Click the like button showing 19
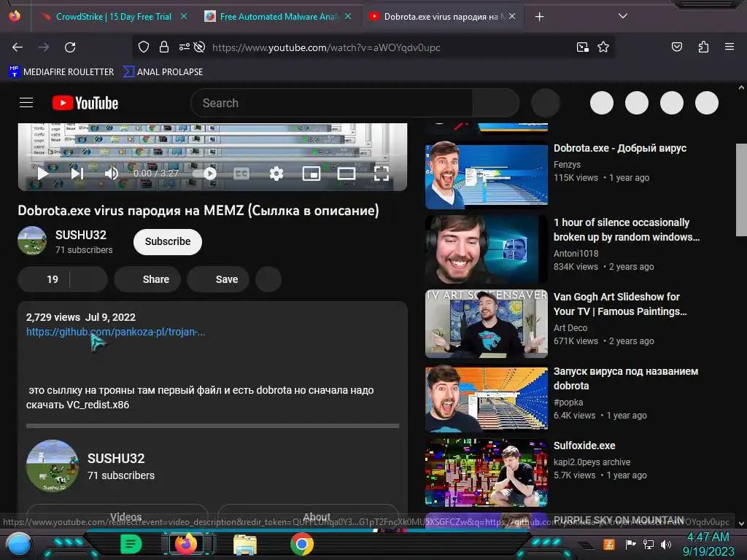747x560 pixels. point(44,279)
